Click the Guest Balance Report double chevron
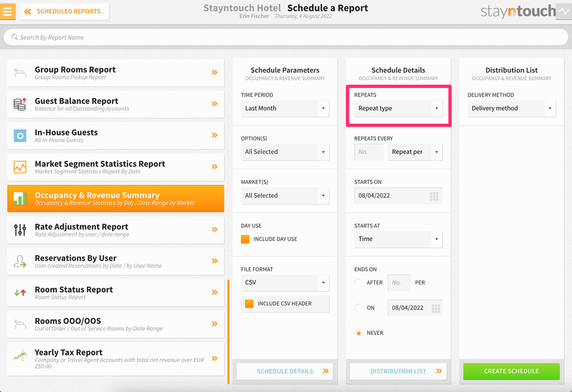Screen dimensions: 572x392 tap(214, 104)
